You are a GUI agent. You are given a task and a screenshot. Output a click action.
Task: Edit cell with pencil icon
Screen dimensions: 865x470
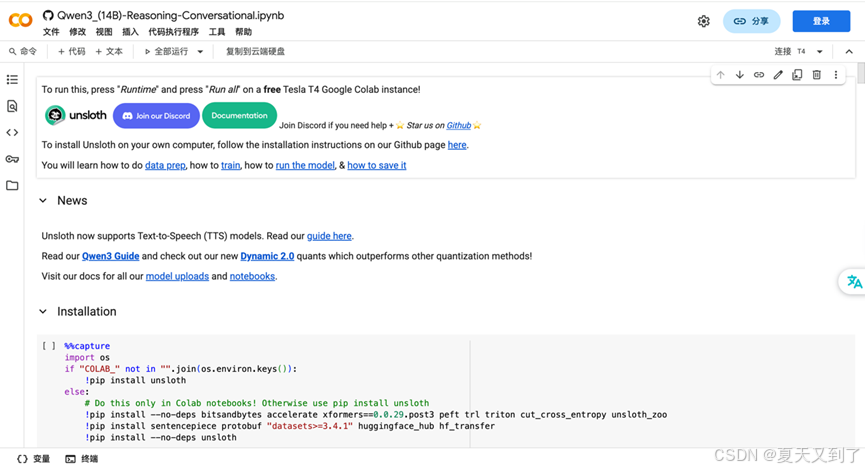[778, 75]
